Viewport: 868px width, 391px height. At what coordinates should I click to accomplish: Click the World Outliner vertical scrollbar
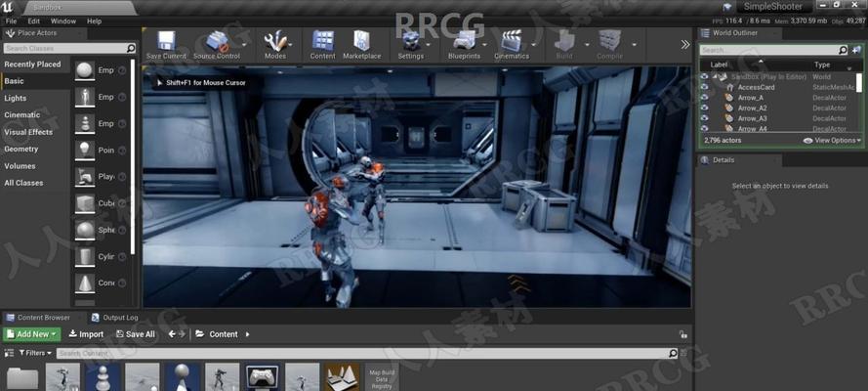[x=859, y=82]
